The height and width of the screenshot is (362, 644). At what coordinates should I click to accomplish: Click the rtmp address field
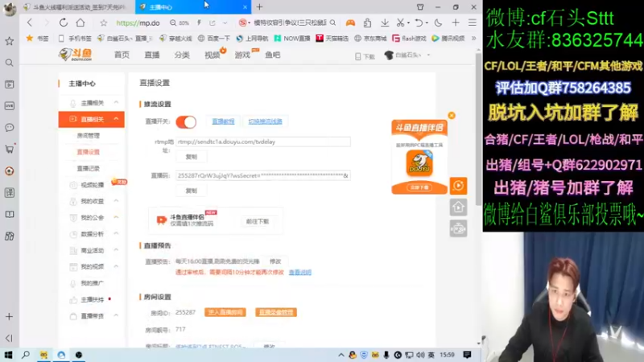click(263, 142)
